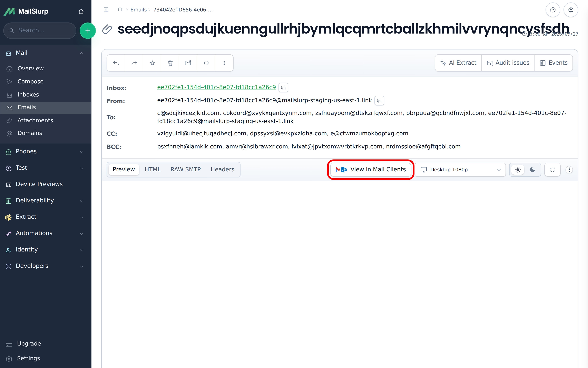Collapse the sidebar panel icon
The width and height of the screenshot is (588, 368).
tap(106, 10)
